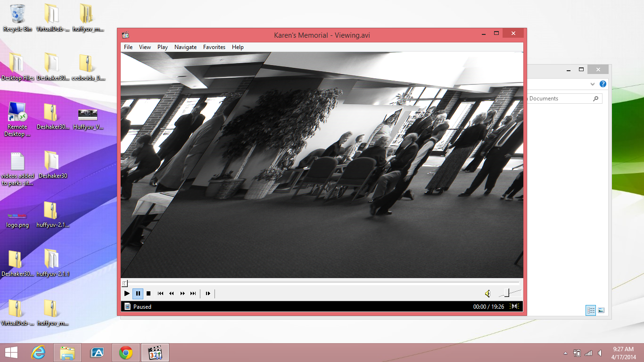Select the VirtualDub open folder icon
Screen dimensions: 644x362
[x=52, y=18]
